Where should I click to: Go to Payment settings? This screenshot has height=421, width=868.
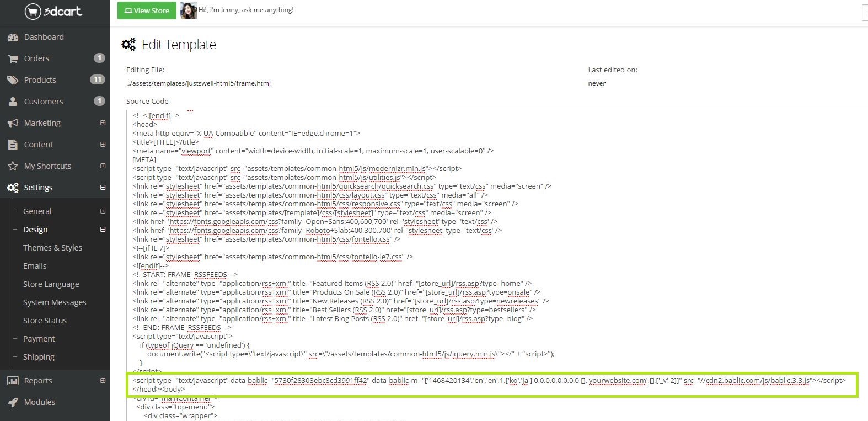point(39,339)
